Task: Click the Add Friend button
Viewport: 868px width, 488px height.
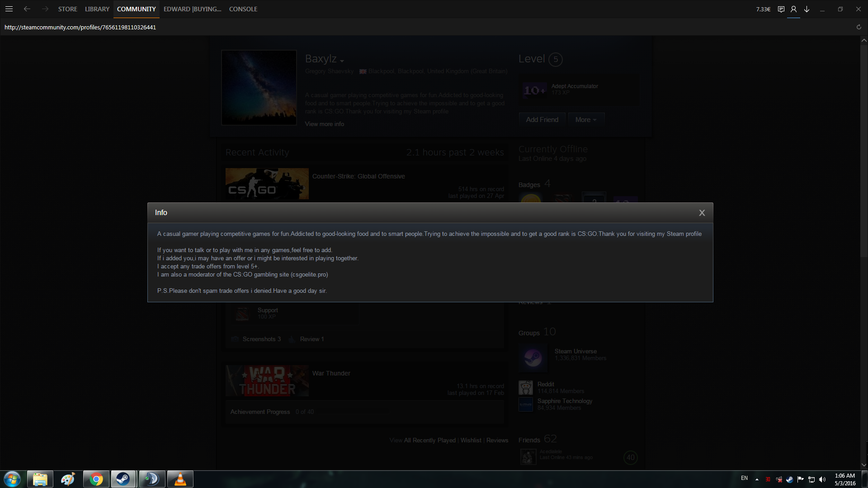Action: click(x=542, y=120)
